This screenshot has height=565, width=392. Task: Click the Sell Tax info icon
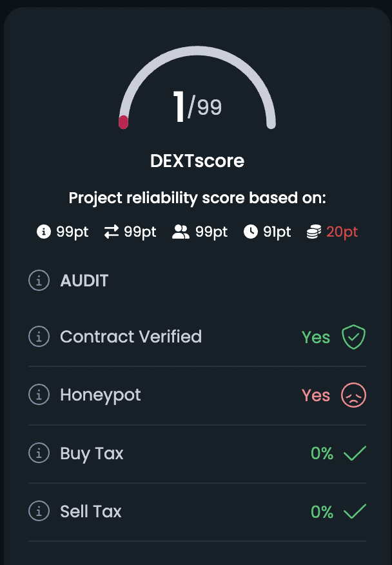pos(39,511)
